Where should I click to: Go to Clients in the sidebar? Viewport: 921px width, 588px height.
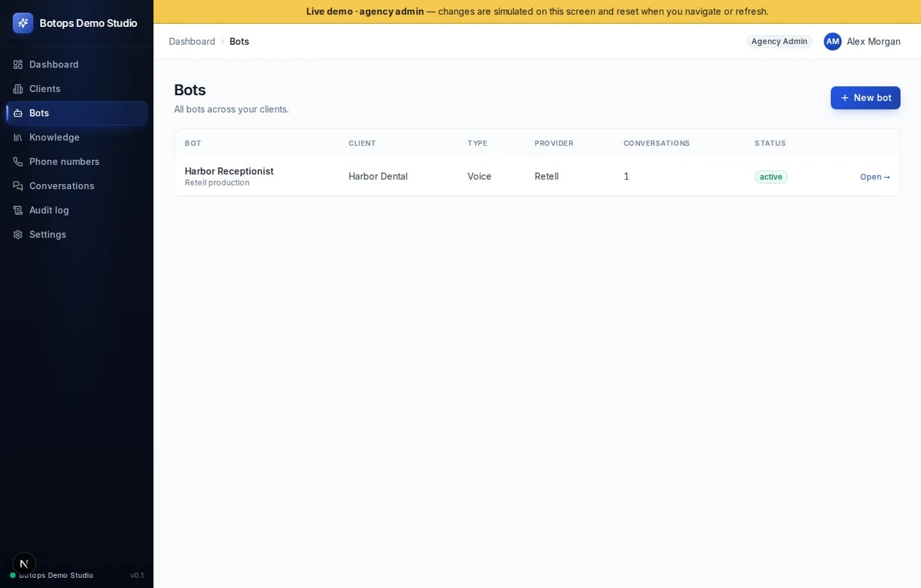[x=77, y=89]
